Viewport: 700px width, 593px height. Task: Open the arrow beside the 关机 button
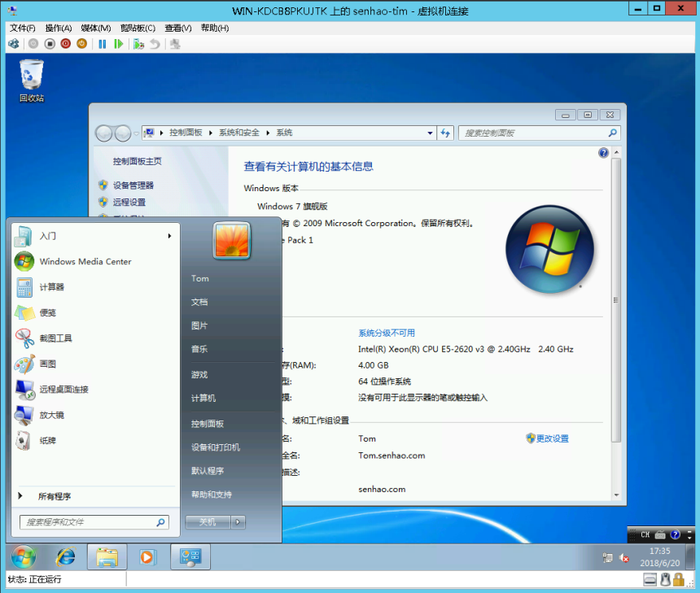pos(238,521)
